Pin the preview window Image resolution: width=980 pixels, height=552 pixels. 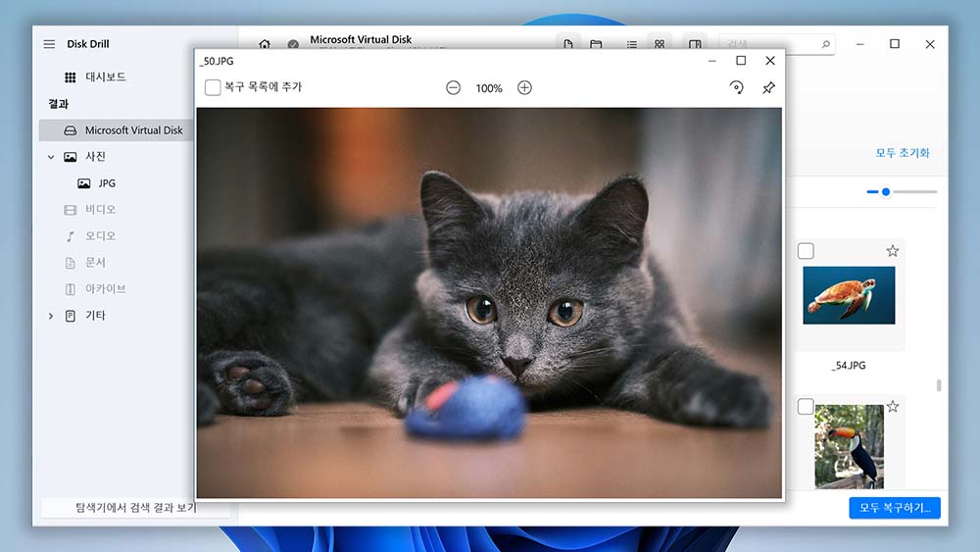click(x=768, y=87)
